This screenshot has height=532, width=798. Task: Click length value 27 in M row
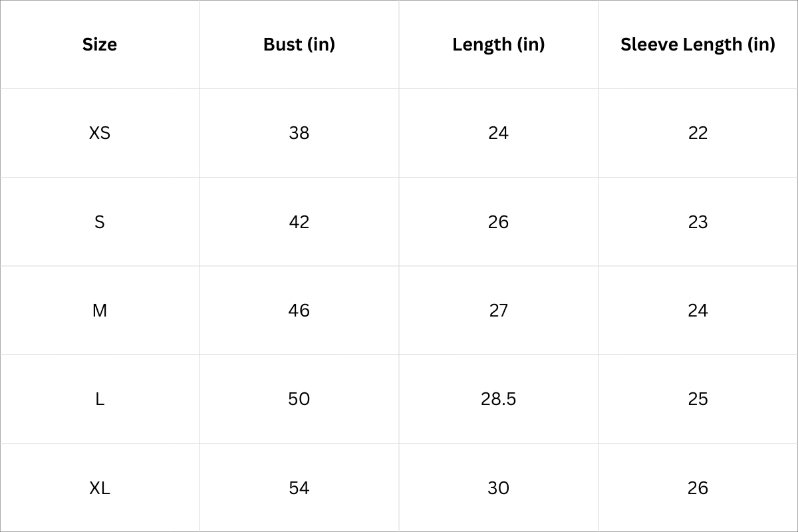(x=498, y=311)
